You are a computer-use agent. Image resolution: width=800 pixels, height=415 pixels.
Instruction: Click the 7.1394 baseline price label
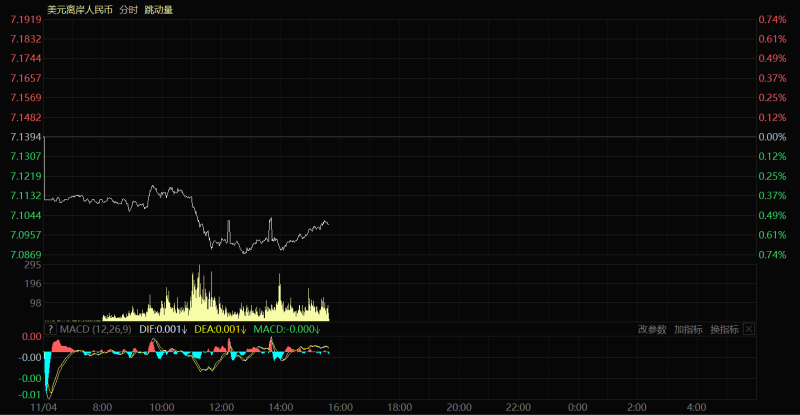[26, 137]
